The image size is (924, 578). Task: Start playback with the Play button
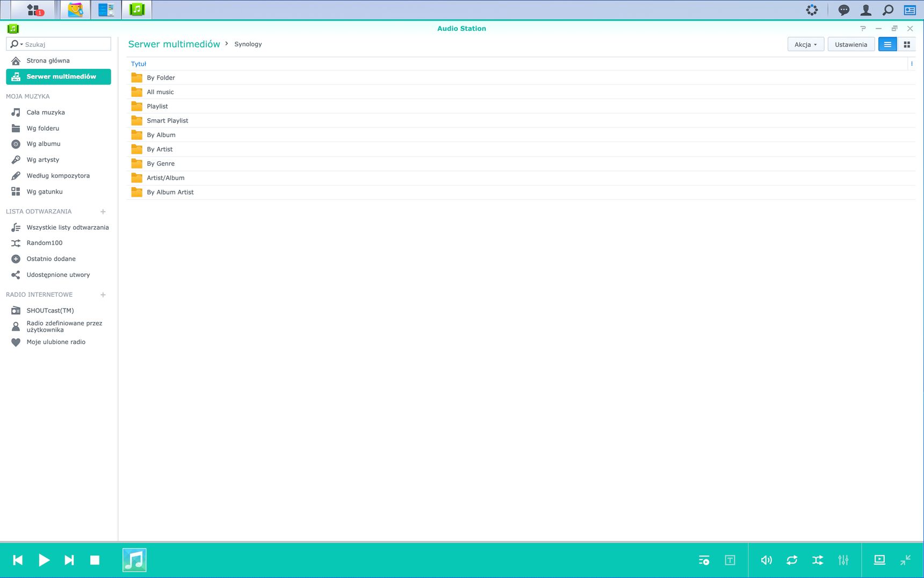point(44,560)
